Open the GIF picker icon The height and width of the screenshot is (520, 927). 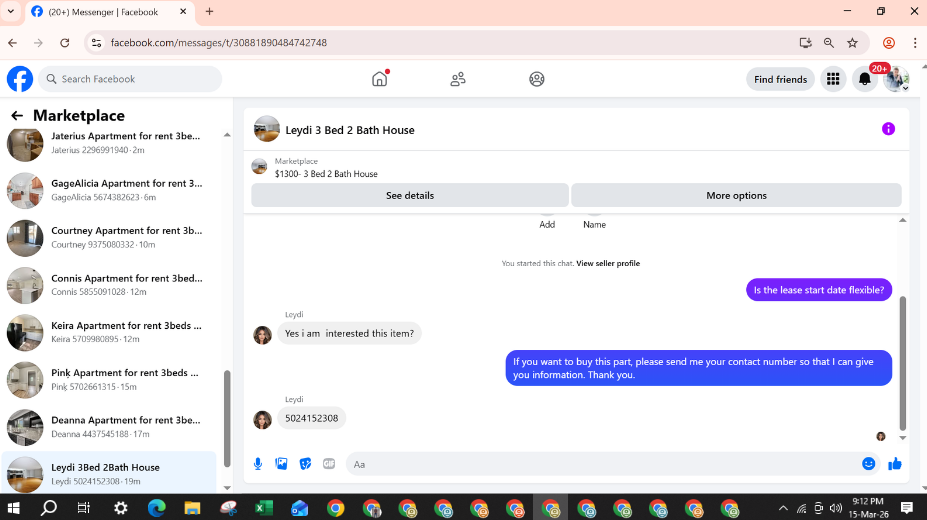coord(329,464)
